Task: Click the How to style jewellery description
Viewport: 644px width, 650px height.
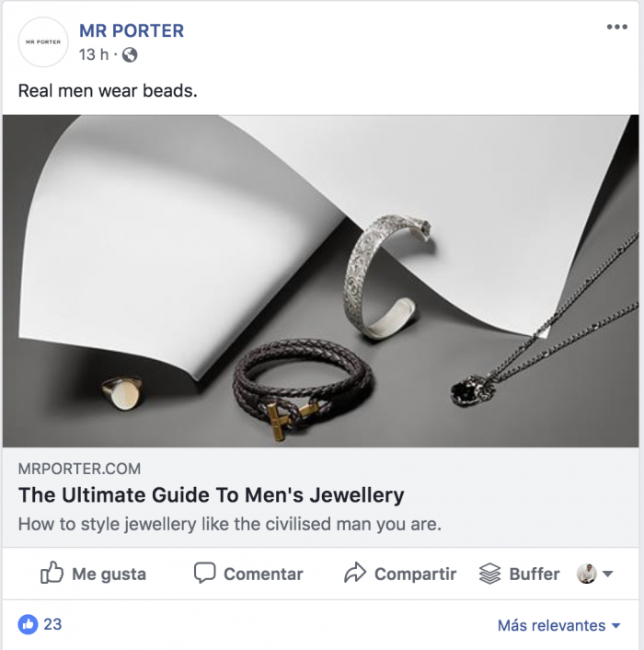Action: [x=230, y=525]
